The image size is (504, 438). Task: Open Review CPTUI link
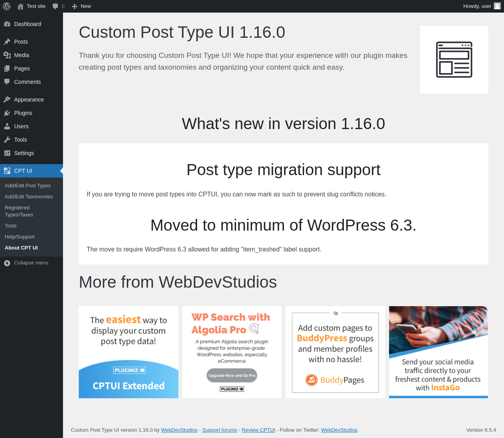coord(258,430)
